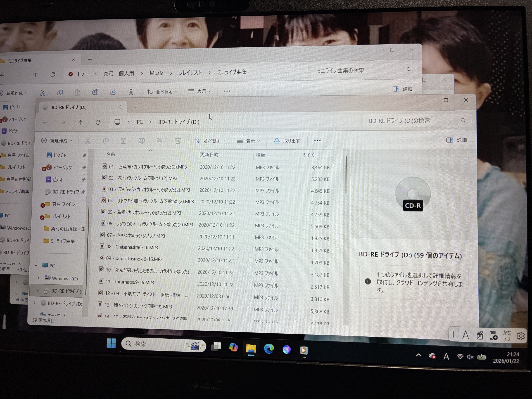532x399 pixels.
Task: Open File Explorer from the taskbar
Action: 251,348
